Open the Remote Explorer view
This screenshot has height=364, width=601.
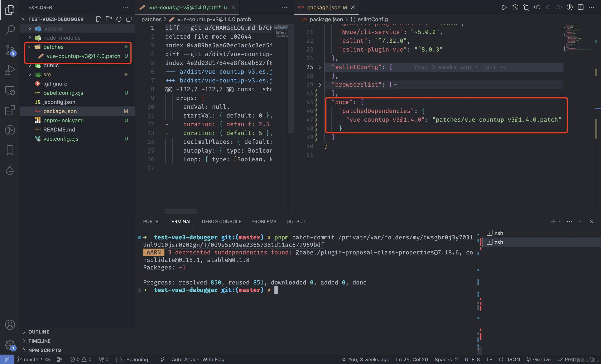coord(10,90)
